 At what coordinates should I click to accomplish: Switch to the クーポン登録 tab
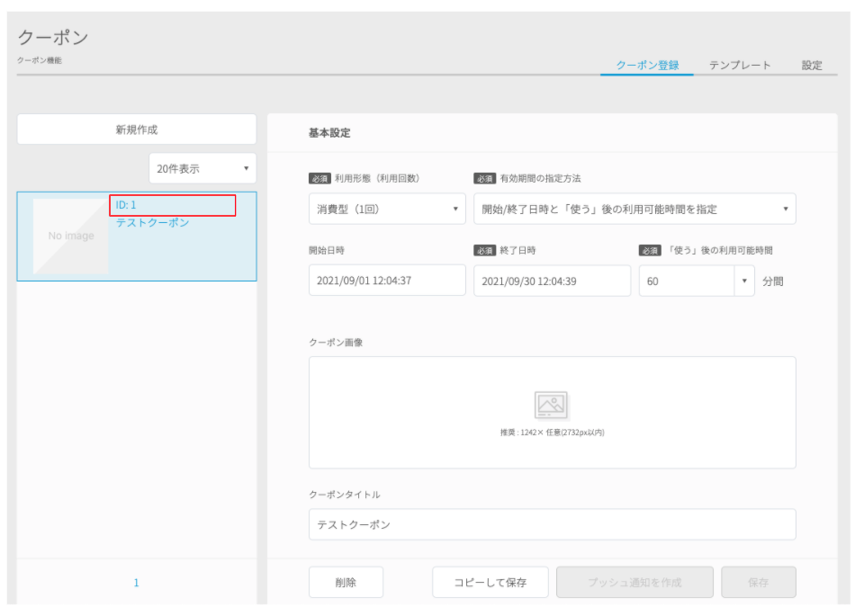(x=647, y=65)
